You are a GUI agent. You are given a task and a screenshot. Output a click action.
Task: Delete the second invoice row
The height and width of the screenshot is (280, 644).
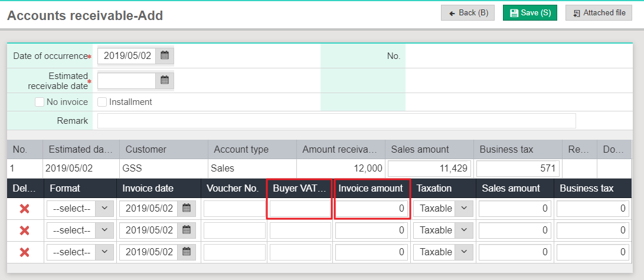click(x=24, y=230)
